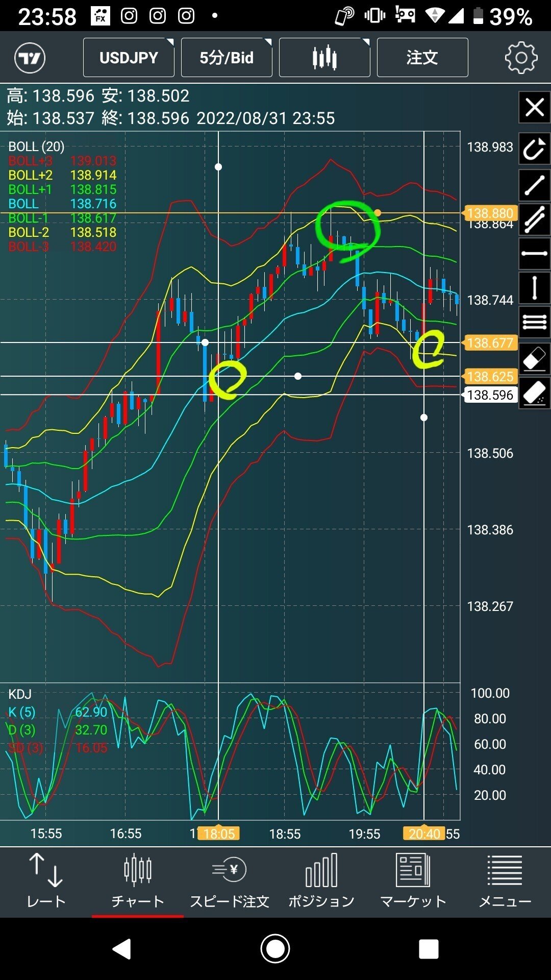551x980 pixels.
Task: Tap the Android home button
Action: (275, 949)
